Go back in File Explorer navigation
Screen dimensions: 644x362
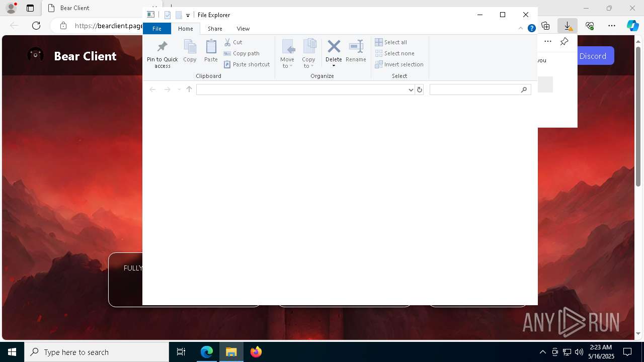click(152, 89)
